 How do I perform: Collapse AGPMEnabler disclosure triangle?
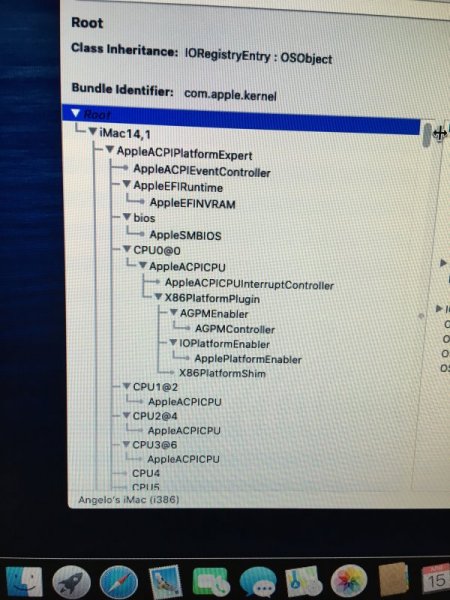pos(173,313)
